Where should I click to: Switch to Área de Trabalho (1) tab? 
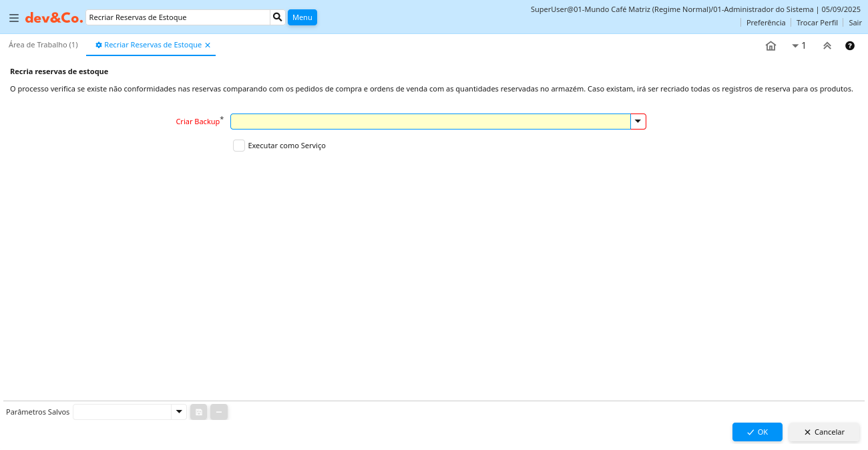[43, 45]
